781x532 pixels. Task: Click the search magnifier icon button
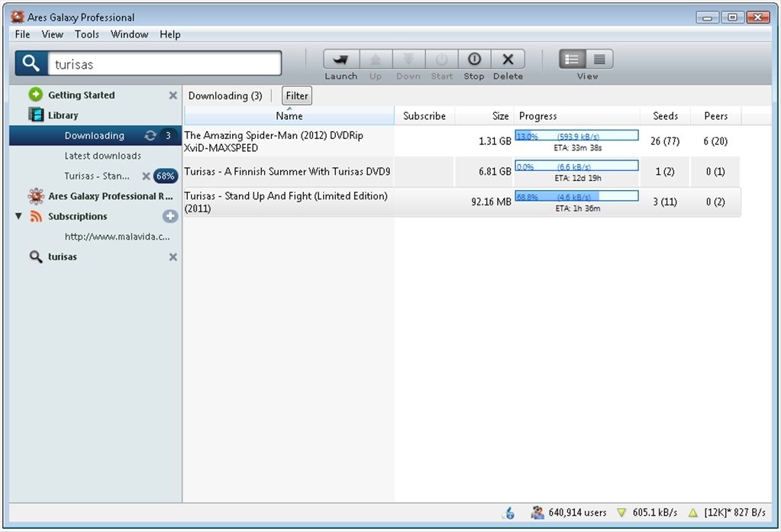pos(31,63)
